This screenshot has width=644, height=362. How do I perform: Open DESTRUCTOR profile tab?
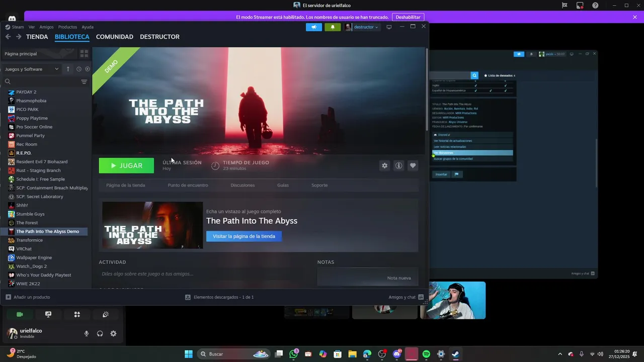(159, 37)
